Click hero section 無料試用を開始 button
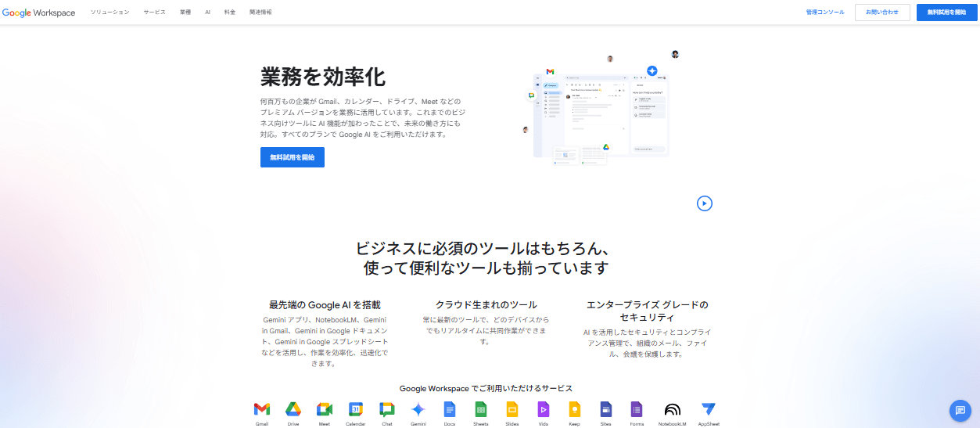The height and width of the screenshot is (428, 980). 293,157
